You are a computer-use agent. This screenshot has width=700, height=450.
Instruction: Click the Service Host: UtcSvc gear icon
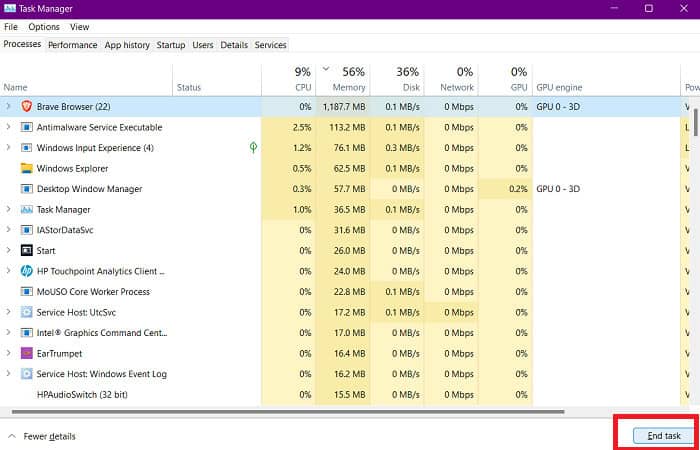27,312
